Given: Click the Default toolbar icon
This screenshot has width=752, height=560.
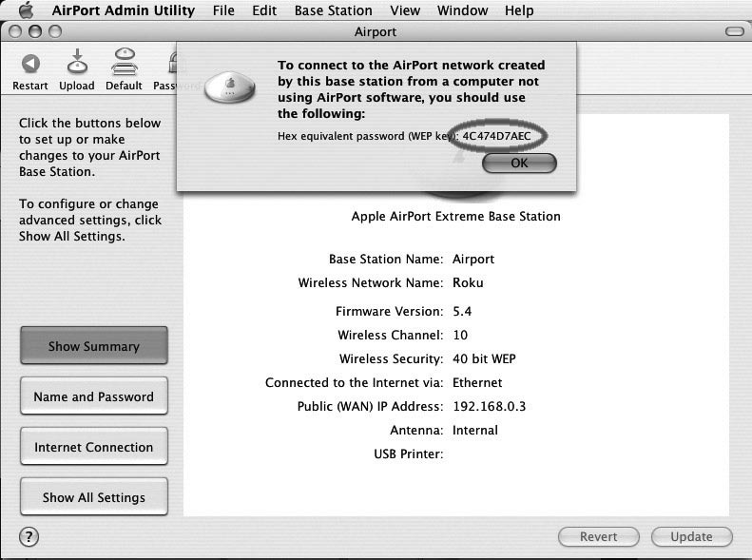Looking at the screenshot, I should 124,65.
